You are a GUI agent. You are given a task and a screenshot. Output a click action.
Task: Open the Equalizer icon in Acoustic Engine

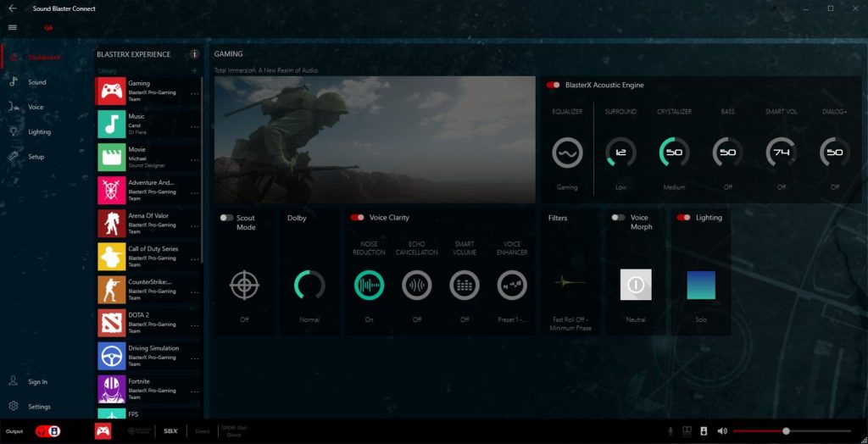coord(567,153)
